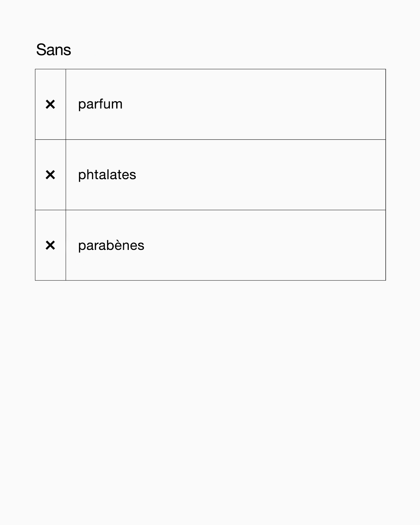Select the phtalates label text

click(x=107, y=175)
